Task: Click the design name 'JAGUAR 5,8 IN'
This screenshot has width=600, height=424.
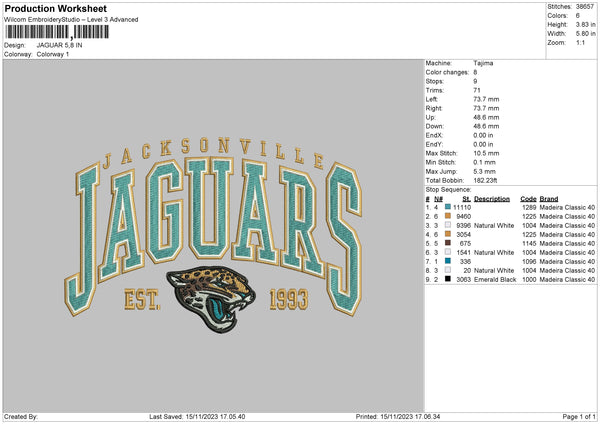Action: 59,45
